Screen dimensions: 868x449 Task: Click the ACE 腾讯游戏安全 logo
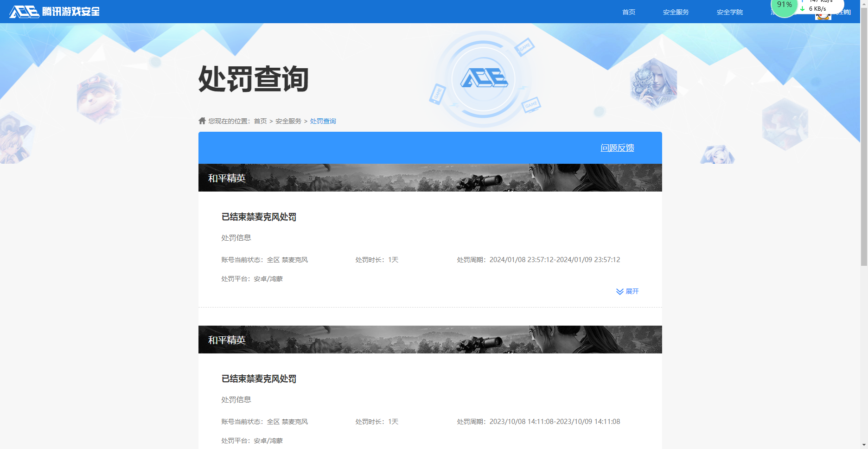54,12
